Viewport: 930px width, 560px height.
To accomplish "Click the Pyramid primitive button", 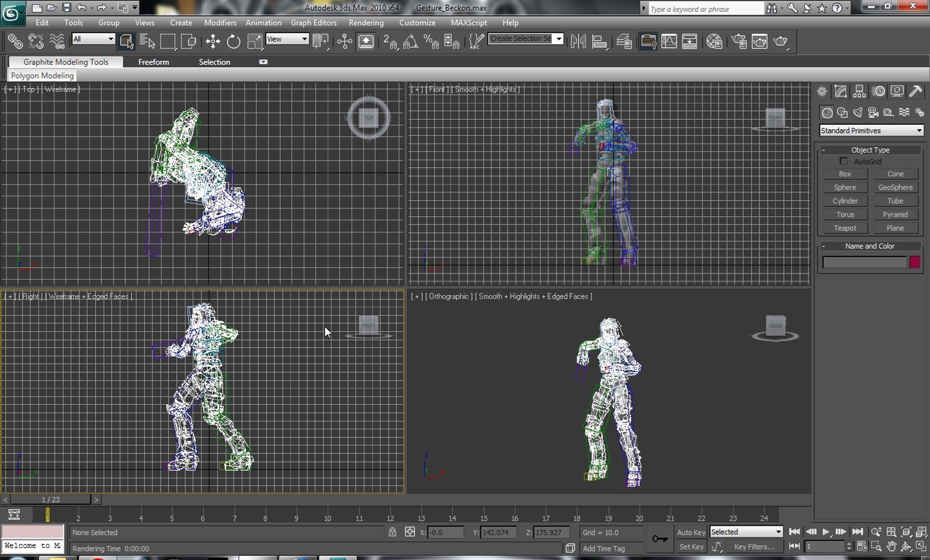I will coord(895,215).
